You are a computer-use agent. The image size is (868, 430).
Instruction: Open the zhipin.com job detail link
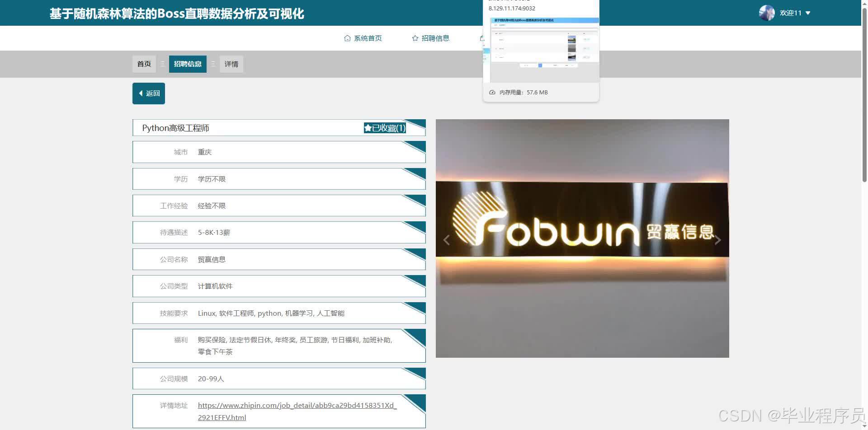[297, 411]
